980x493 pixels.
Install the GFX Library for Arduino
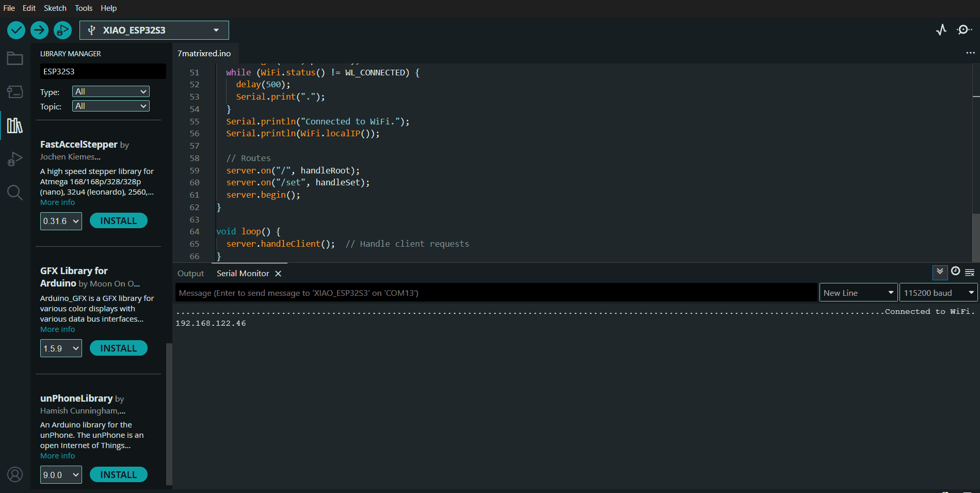[119, 348]
